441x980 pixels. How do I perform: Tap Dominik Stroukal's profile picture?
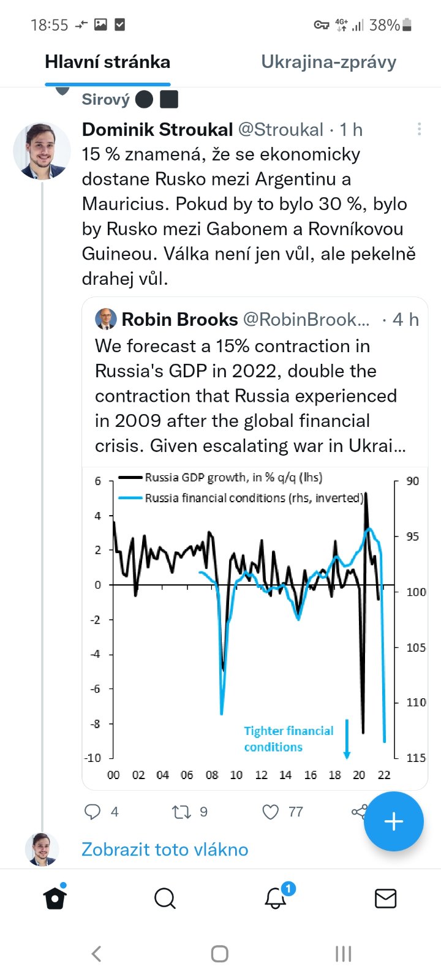[x=42, y=151]
